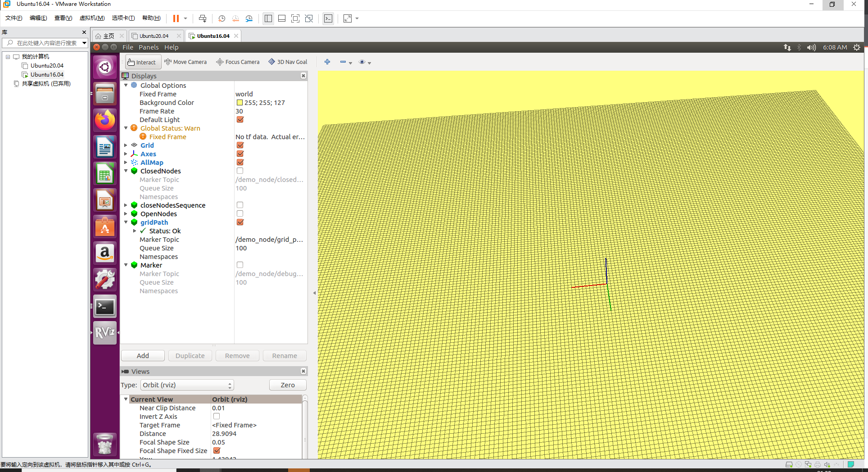Switch to the Ubuntu20.04 VMware tab

(154, 36)
